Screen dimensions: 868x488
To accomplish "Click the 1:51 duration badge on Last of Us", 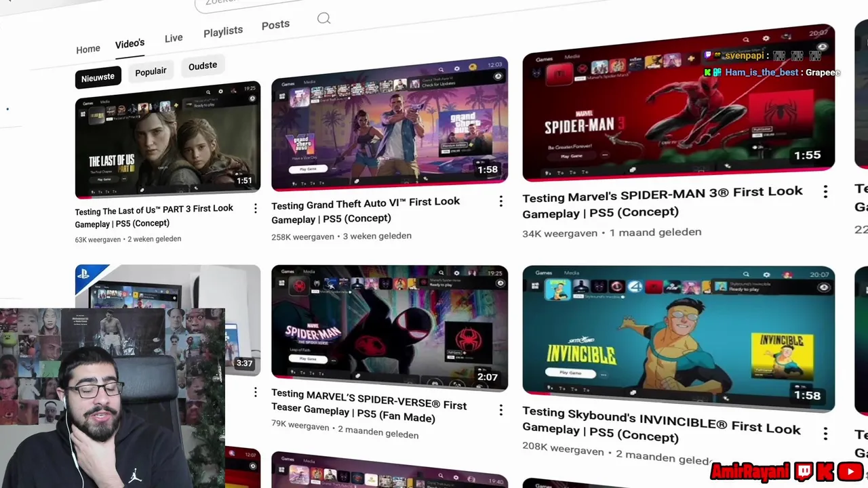I will point(244,181).
